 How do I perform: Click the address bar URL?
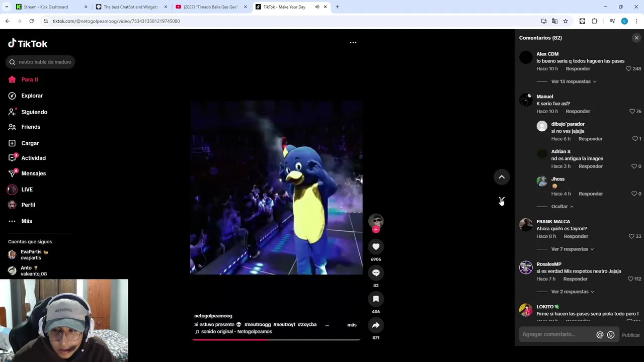(116, 21)
